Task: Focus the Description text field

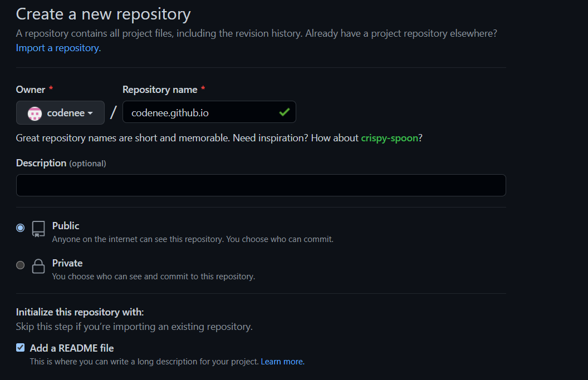Action: click(x=261, y=185)
